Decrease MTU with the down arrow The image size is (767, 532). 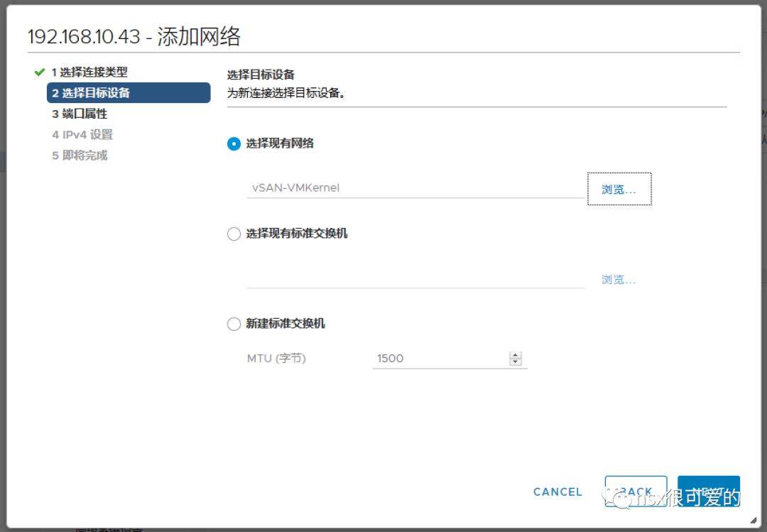[x=516, y=362]
